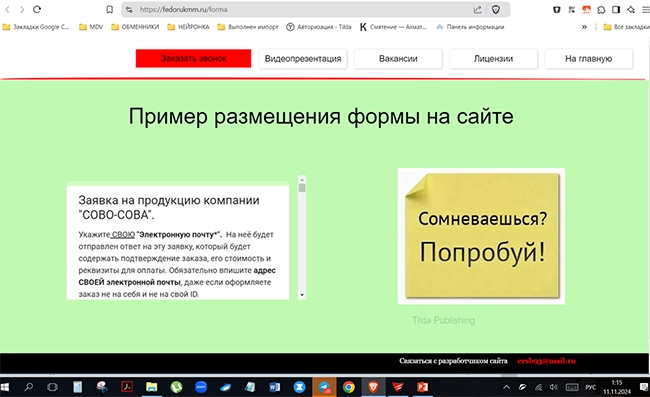Switch to Telegram on the taskbar
The image size is (650, 397).
point(325,387)
